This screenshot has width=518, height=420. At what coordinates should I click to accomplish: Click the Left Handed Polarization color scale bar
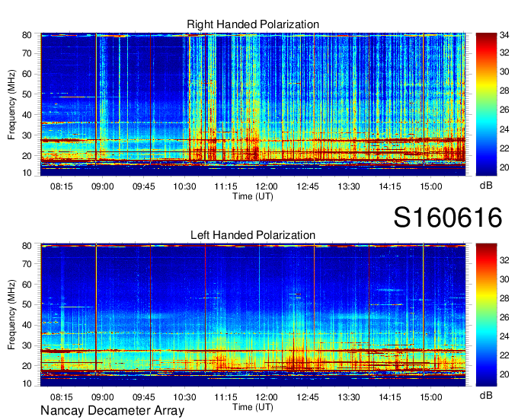[x=486, y=315]
